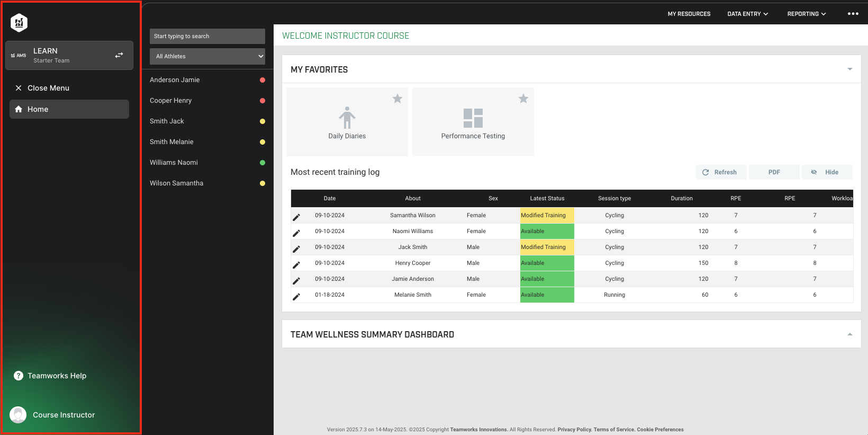Click the Teamworks hexagon logo
Image resolution: width=868 pixels, height=435 pixels.
pyautogui.click(x=19, y=23)
